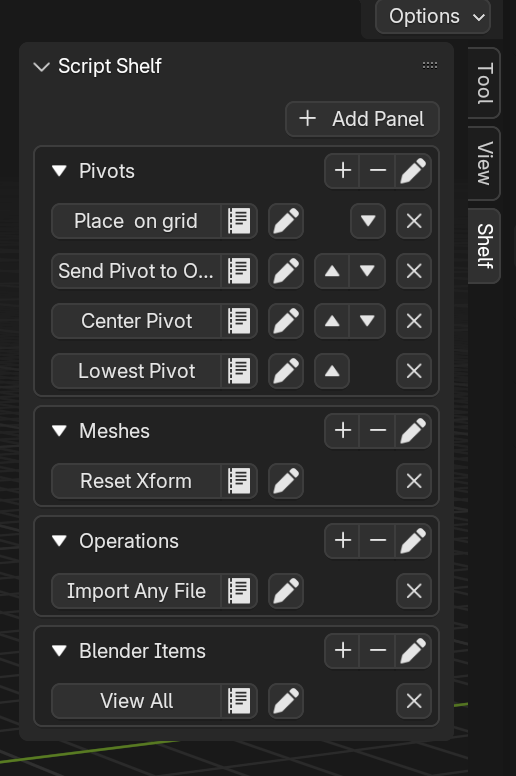Screen dimensions: 516x776
Task: Collapse the Pivots sub-panel
Action: [59, 171]
